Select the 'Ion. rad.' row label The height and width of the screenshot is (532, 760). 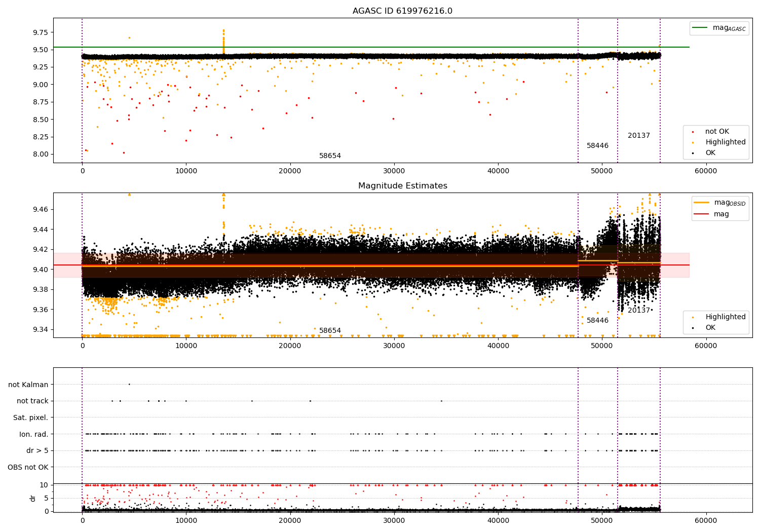[x=34, y=434]
